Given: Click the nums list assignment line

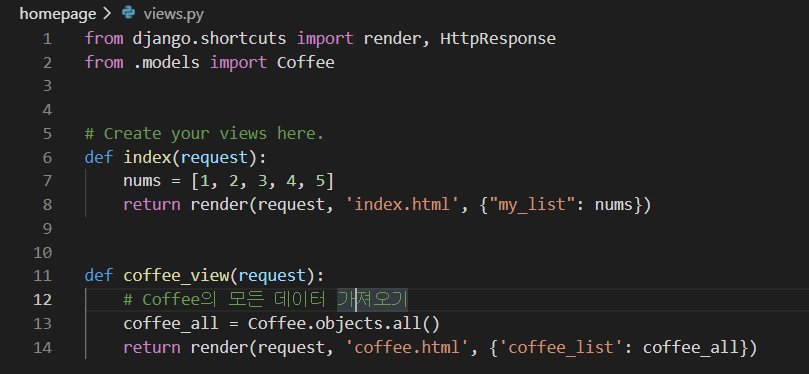Looking at the screenshot, I should (x=229, y=181).
